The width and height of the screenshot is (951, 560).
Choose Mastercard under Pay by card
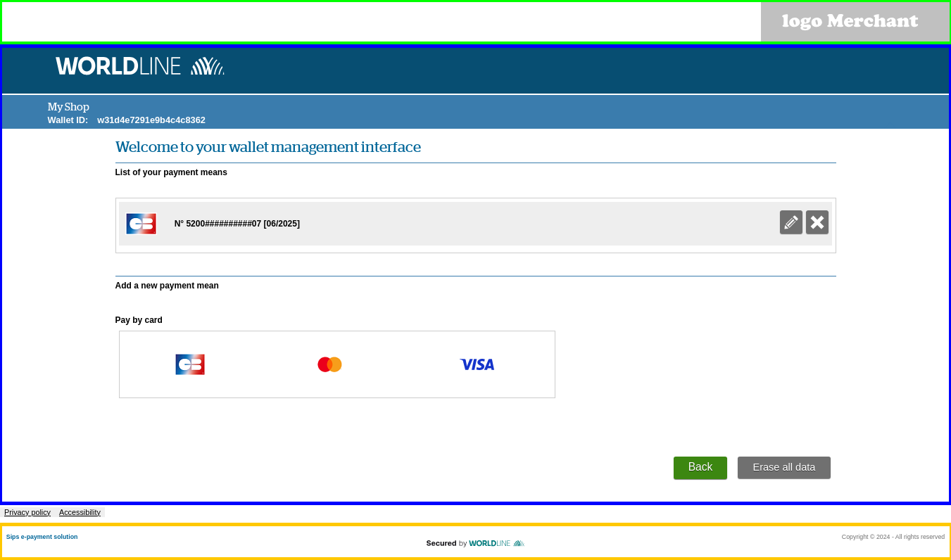(329, 364)
